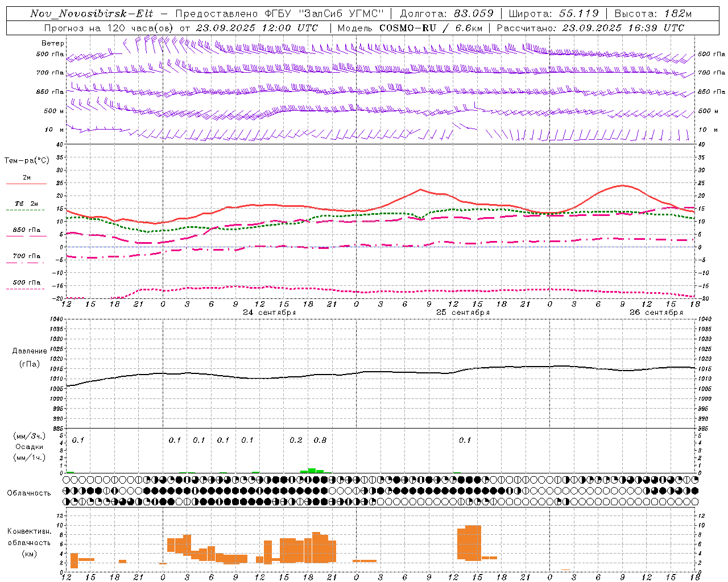Click the forecast start time 23.09.2025 12:00 UTC

pos(257,28)
